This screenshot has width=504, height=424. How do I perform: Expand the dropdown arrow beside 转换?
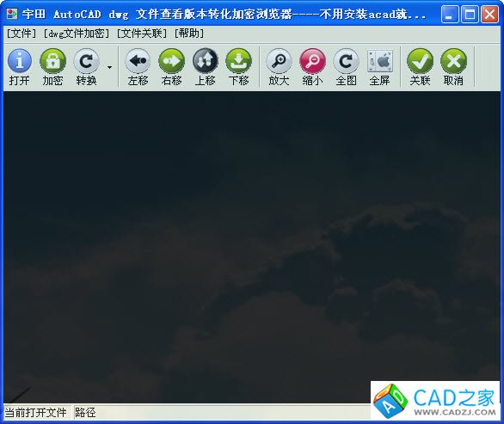[109, 67]
